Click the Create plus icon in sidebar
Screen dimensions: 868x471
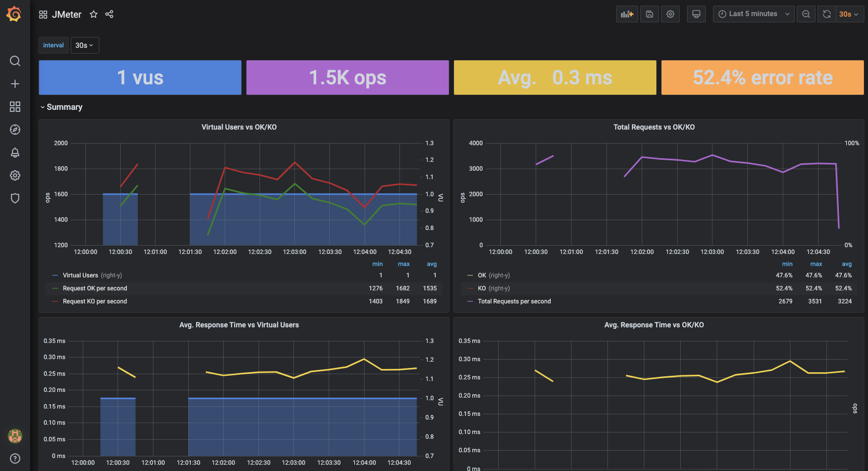click(x=15, y=84)
